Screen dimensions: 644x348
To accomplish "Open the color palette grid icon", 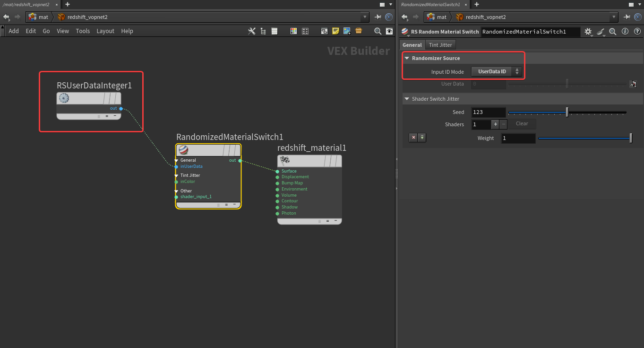I will (293, 31).
